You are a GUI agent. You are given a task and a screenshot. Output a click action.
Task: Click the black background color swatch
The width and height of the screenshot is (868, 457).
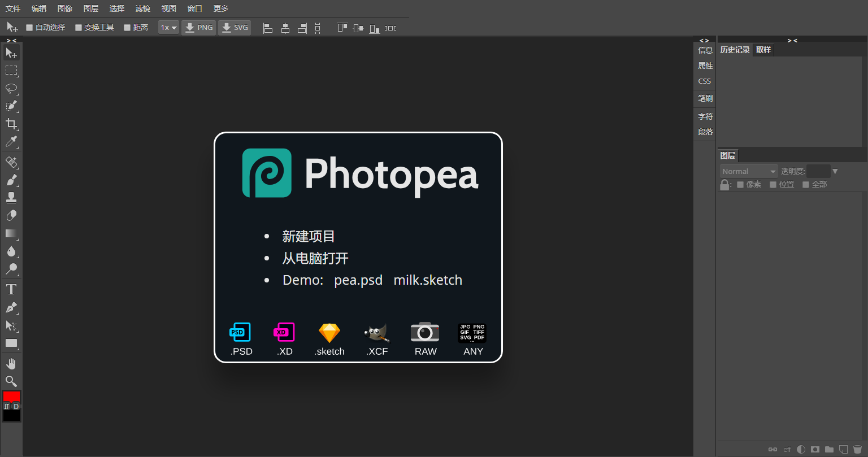(x=11, y=416)
